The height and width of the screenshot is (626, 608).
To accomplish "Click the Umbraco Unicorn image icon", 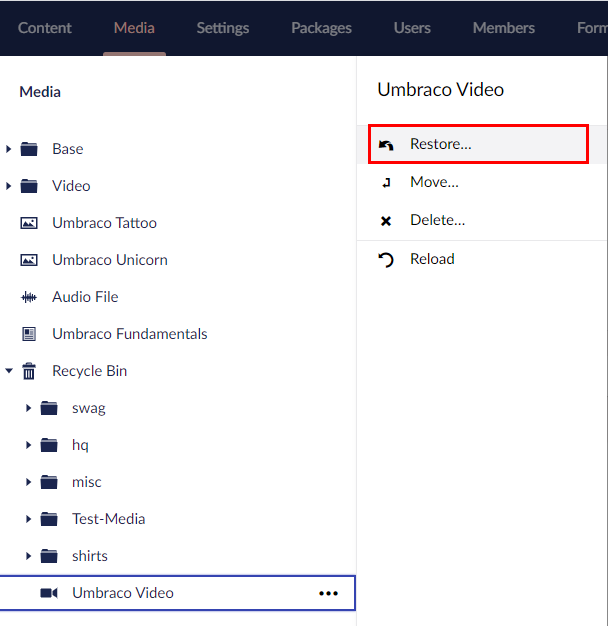I will click(29, 260).
